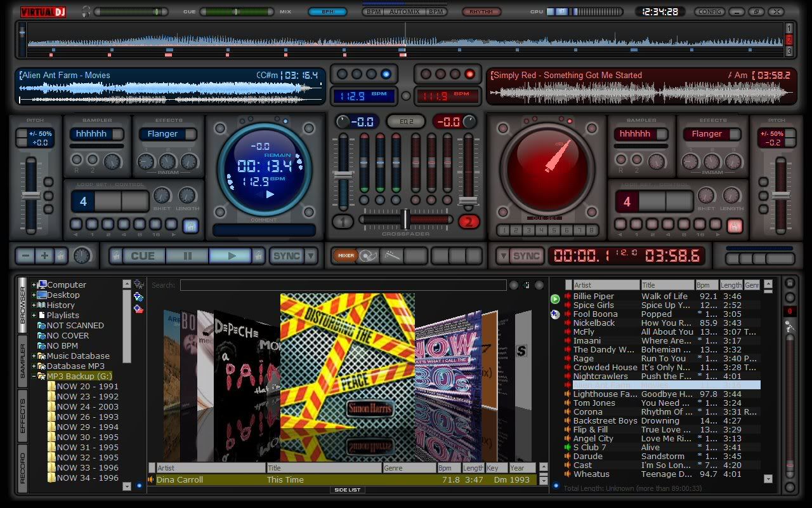This screenshot has width=812, height=508.
Task: Click the left deck SYNC button
Action: pos(287,256)
